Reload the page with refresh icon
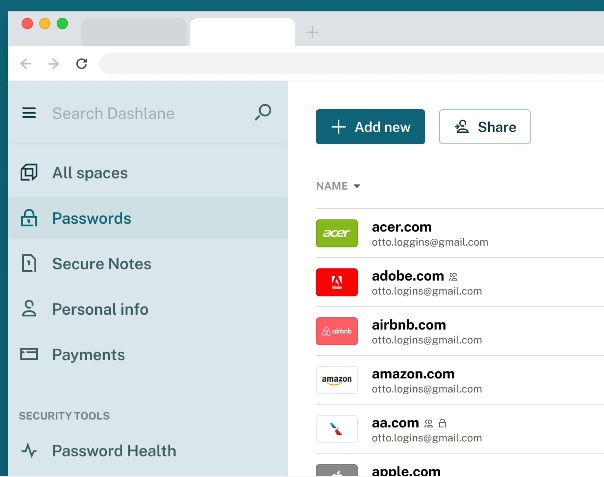The image size is (604, 477). (x=82, y=64)
